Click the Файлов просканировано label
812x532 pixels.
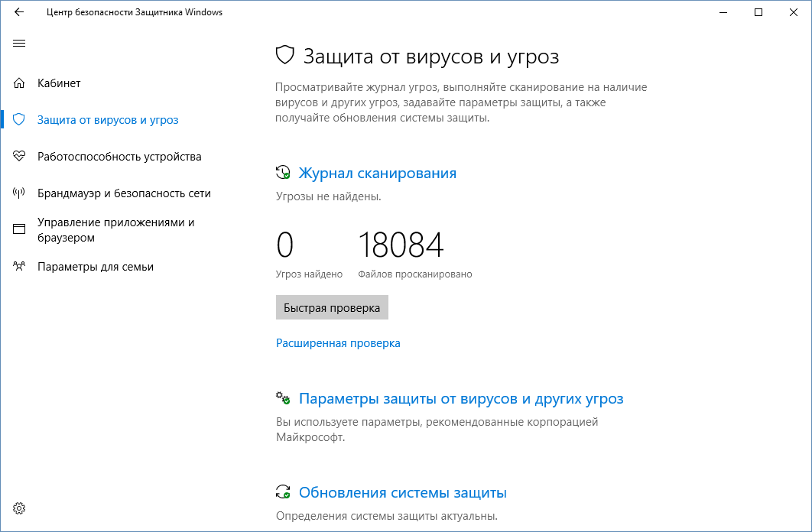coord(415,274)
